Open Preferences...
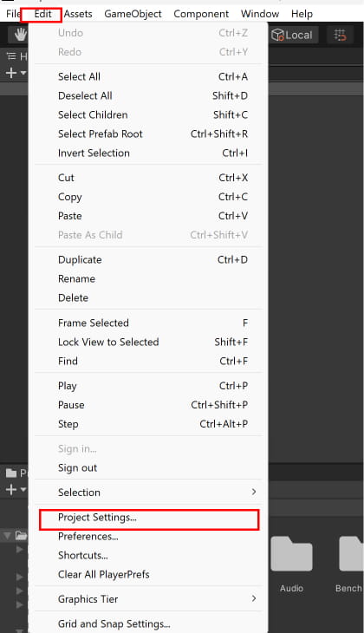Image resolution: width=364 pixels, height=633 pixels. [x=147, y=537]
